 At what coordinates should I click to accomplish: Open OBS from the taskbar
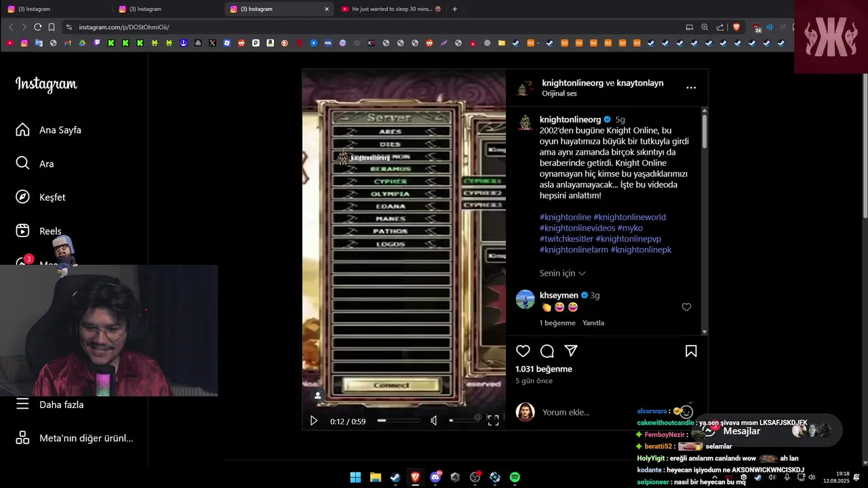475,477
